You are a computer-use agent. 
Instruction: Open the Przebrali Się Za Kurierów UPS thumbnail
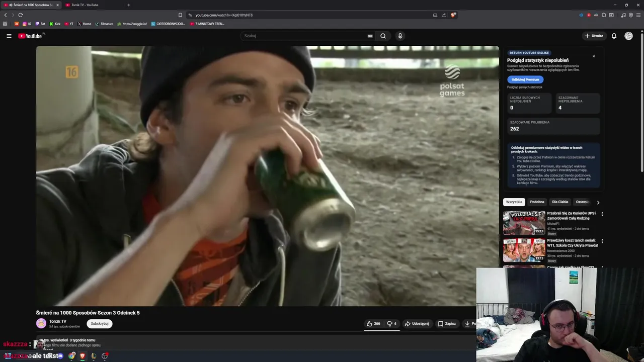(524, 223)
